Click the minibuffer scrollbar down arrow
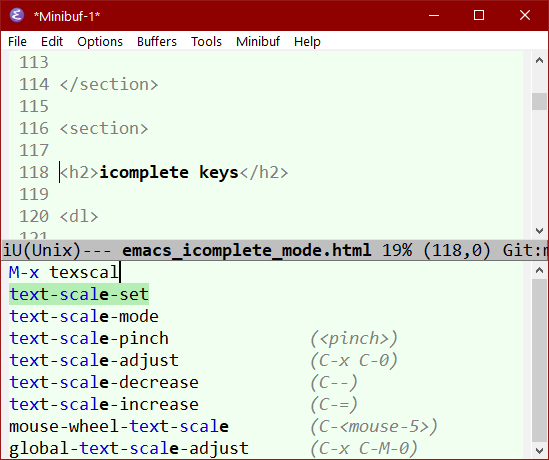 (x=539, y=450)
